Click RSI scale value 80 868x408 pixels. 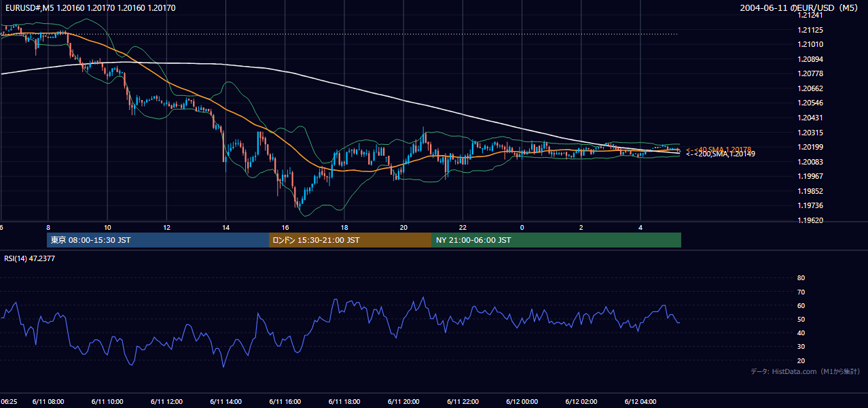click(801, 278)
